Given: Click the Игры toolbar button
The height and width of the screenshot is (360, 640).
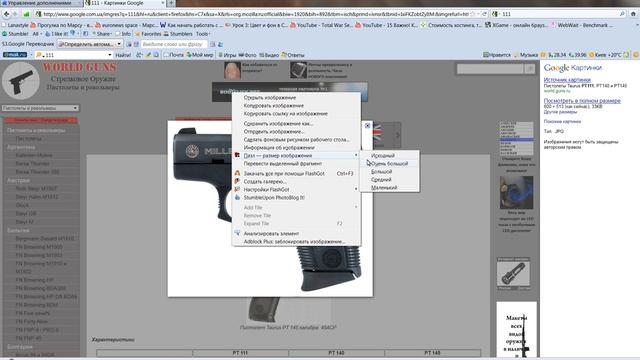Looking at the screenshot, I should tap(227, 55).
